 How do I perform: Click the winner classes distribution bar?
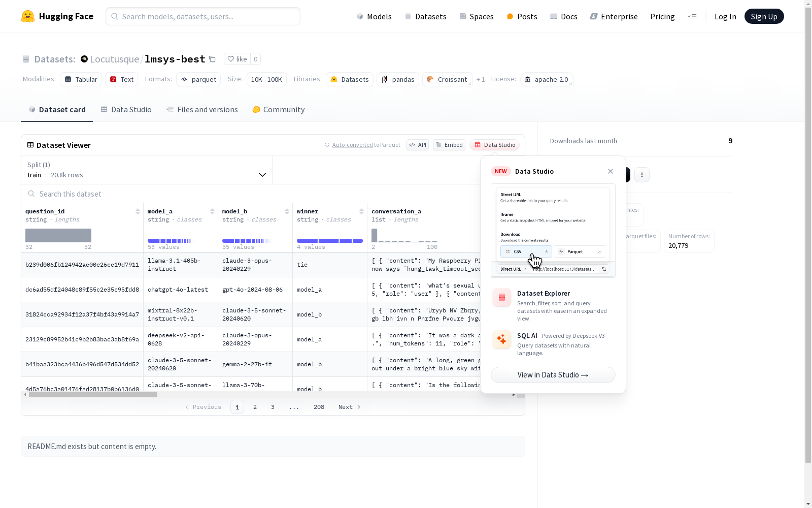(330, 241)
